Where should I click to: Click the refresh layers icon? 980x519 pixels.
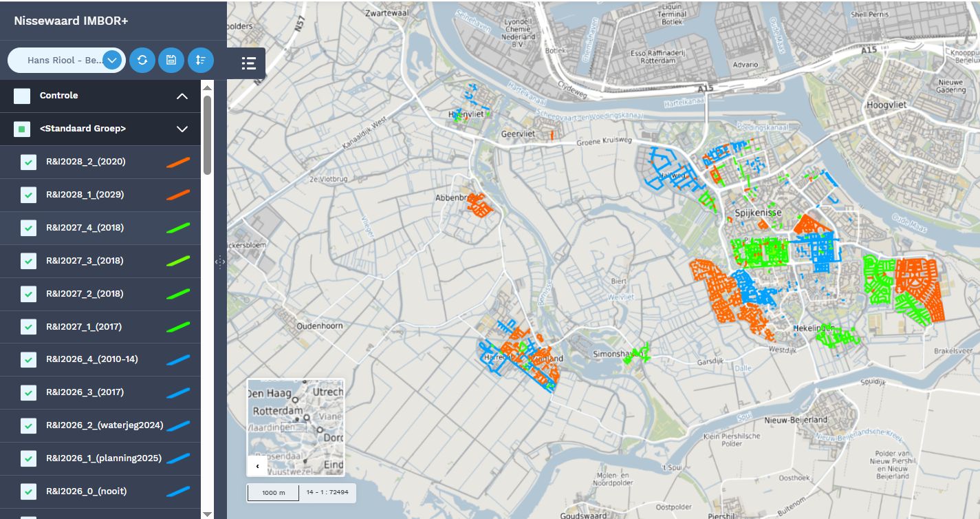pos(142,60)
